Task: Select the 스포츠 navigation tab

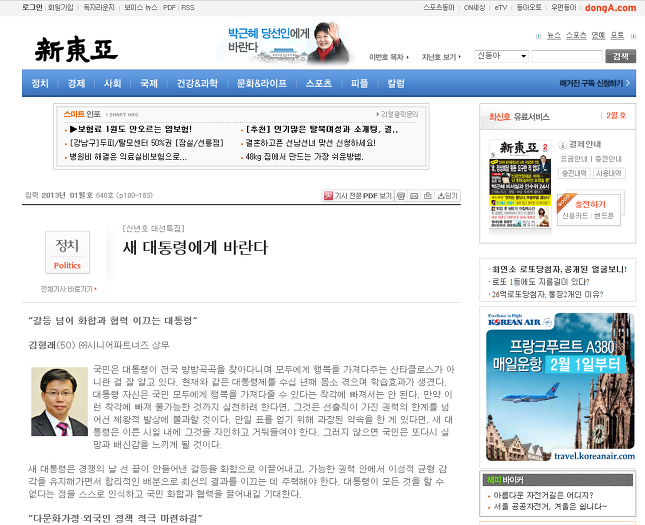Action: (x=319, y=84)
